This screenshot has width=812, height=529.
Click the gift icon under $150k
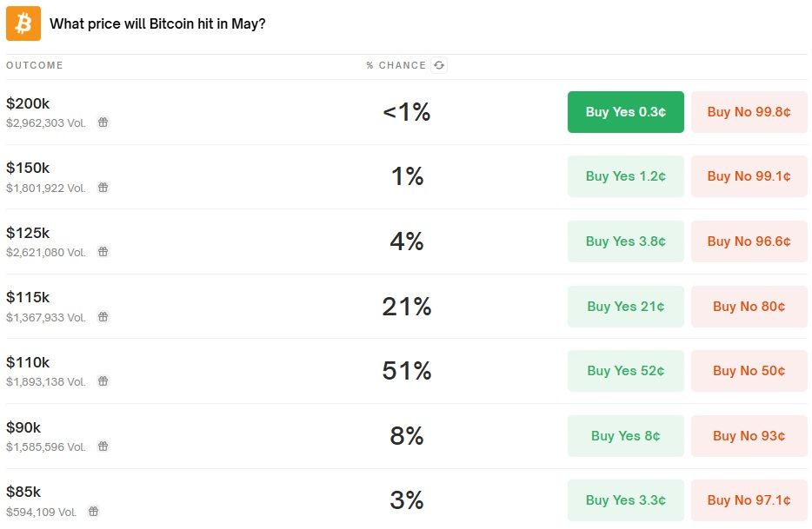click(103, 187)
